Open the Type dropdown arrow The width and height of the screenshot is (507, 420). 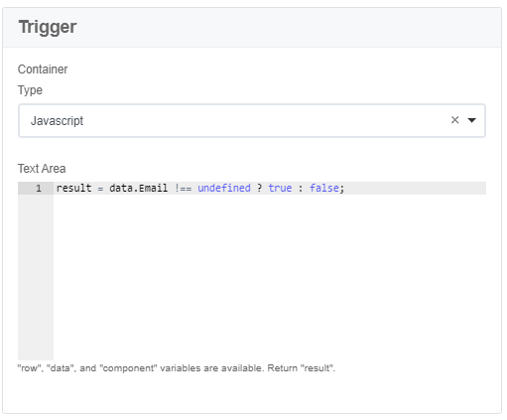point(471,120)
